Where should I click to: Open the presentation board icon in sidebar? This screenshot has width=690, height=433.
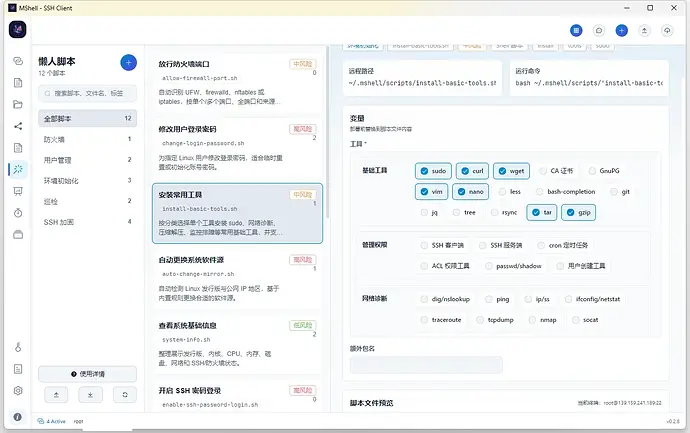18,191
